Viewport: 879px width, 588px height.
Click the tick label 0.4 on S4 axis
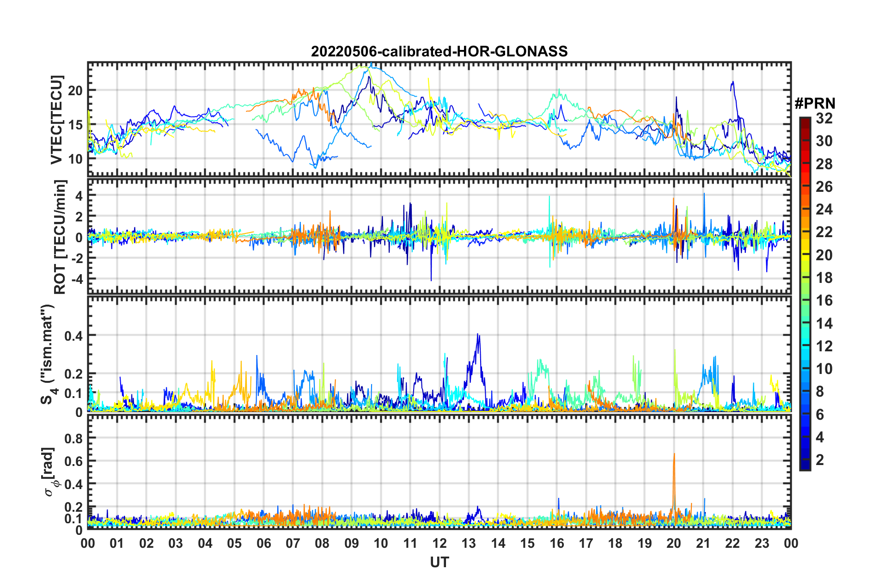coord(73,336)
